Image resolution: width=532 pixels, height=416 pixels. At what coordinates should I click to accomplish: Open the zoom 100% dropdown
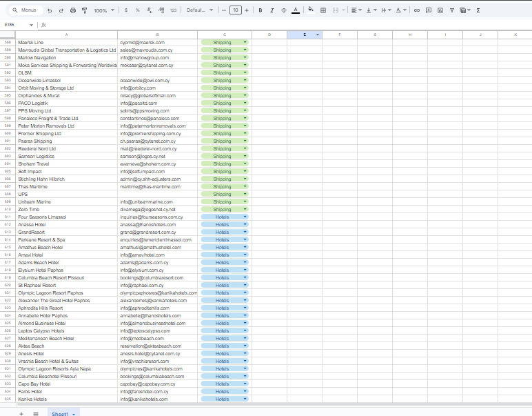(104, 10)
